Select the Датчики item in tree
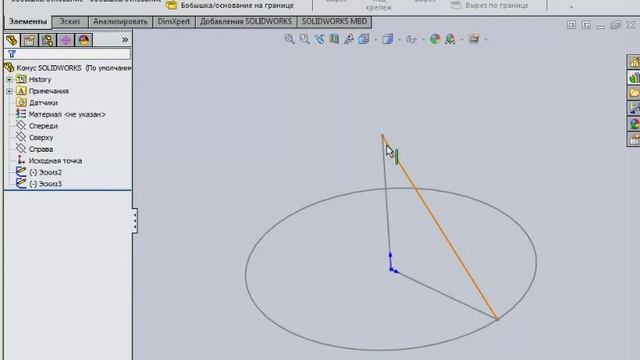The image size is (640, 360). [x=37, y=103]
